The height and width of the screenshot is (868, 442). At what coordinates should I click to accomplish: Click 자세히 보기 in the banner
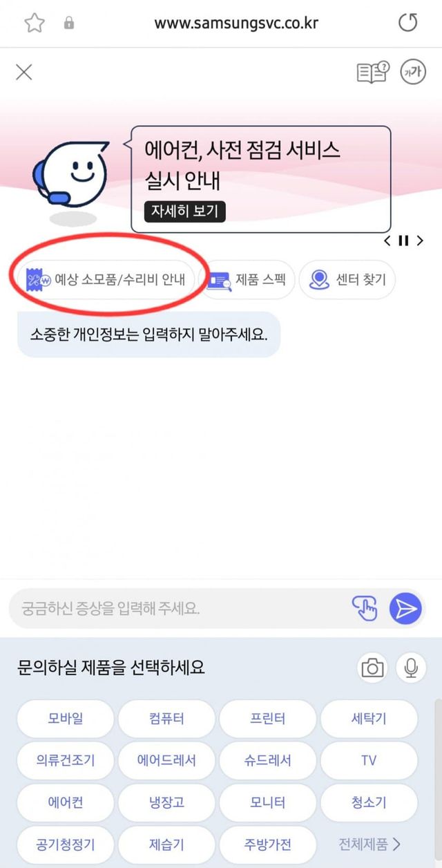click(x=185, y=211)
